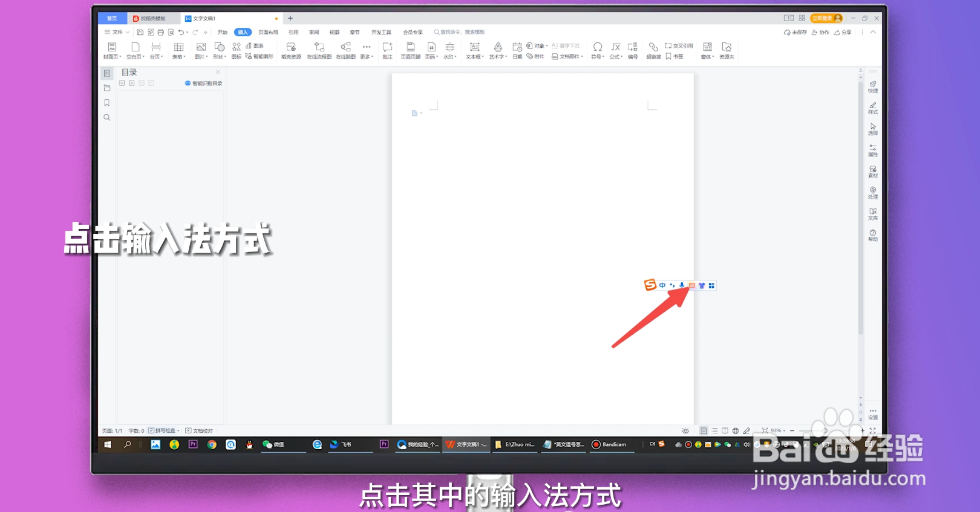Add a 书签 bookmark
The image size is (980, 512).
point(675,56)
